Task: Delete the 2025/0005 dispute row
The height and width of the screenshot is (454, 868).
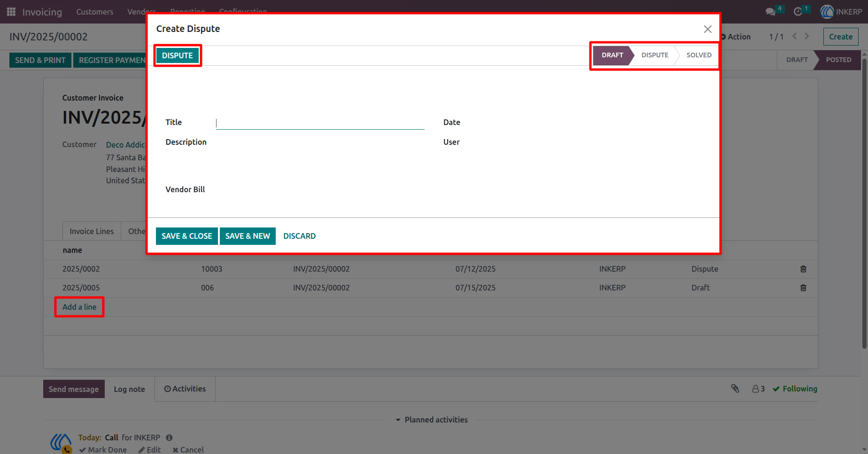Action: pos(803,288)
